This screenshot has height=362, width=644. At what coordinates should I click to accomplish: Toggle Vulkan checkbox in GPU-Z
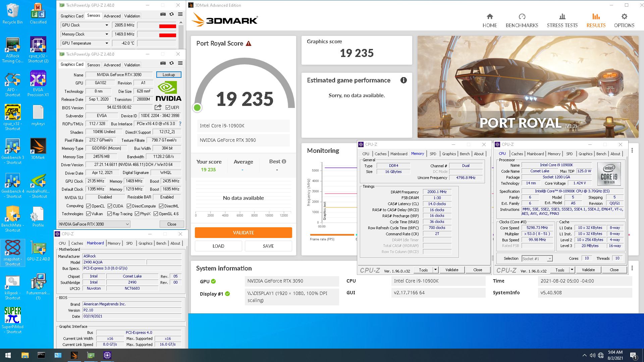point(89,214)
